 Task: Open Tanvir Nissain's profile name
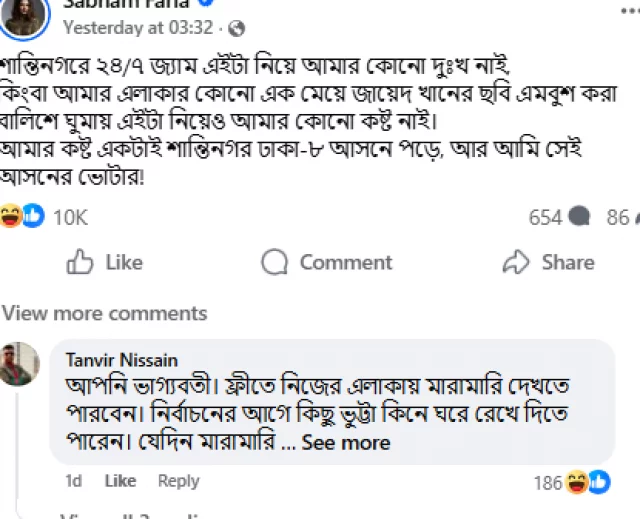122,358
